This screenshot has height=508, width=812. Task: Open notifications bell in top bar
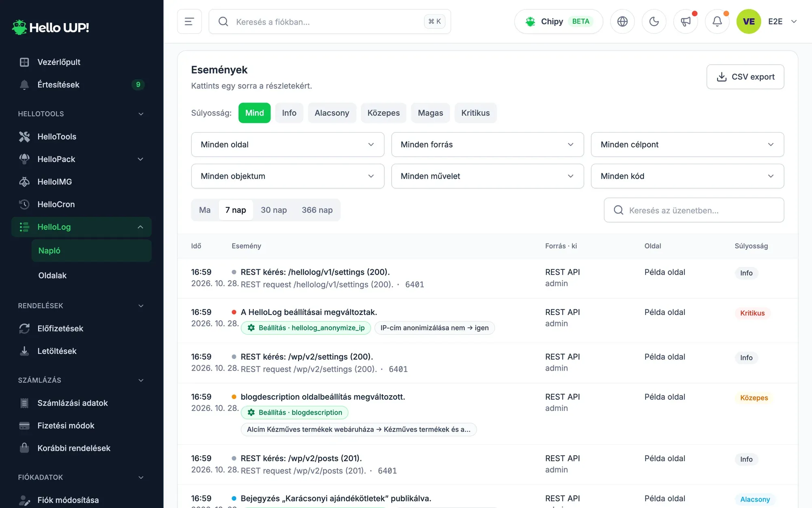click(717, 22)
